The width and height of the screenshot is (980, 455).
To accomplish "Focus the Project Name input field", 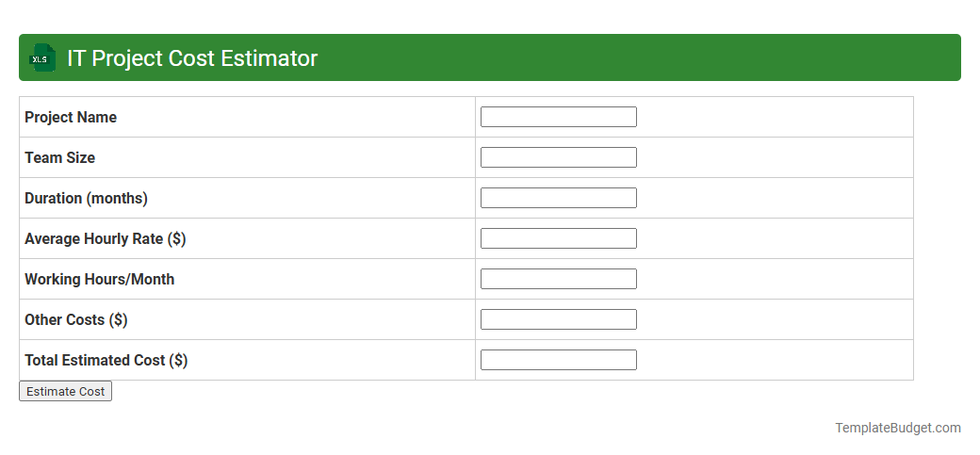I will [x=558, y=117].
